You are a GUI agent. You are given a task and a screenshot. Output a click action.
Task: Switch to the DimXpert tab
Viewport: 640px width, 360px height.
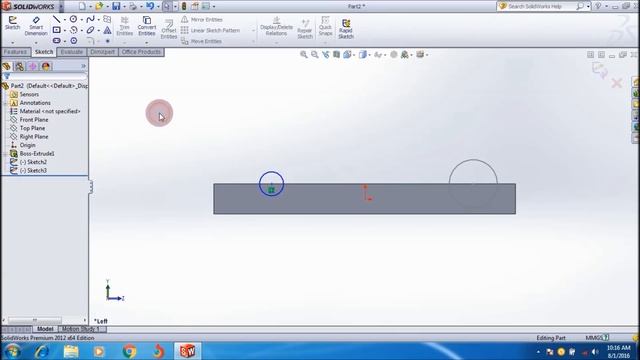[x=102, y=52]
